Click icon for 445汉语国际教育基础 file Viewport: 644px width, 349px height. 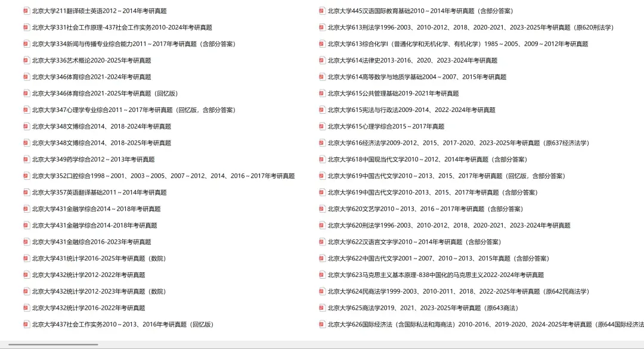pyautogui.click(x=322, y=11)
